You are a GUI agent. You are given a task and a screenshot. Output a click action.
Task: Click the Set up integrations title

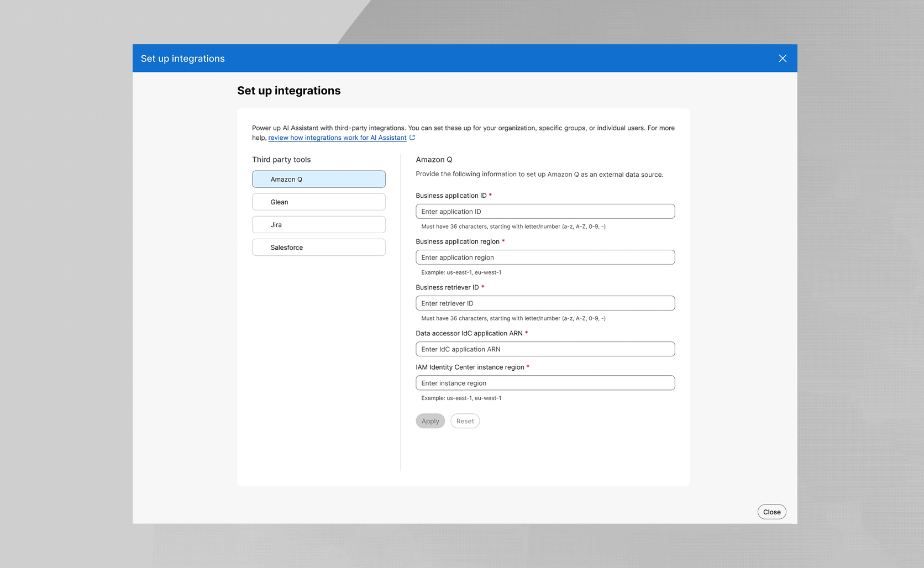click(288, 90)
